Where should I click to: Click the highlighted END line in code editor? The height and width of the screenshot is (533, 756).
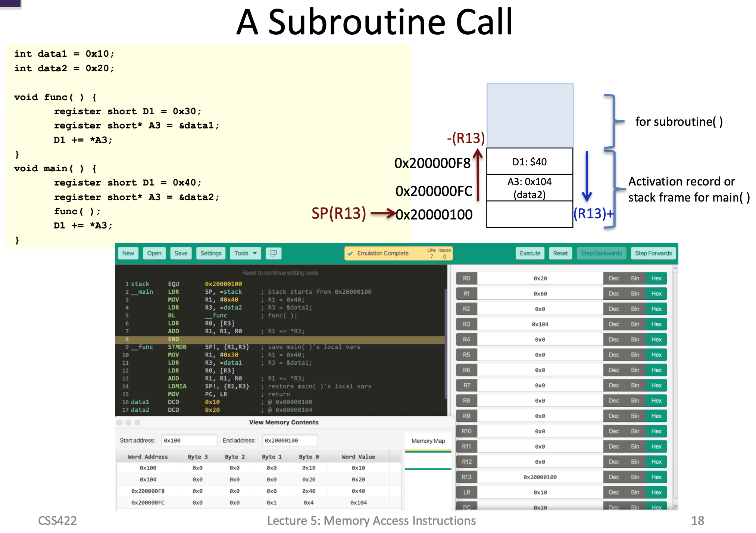(x=280, y=339)
